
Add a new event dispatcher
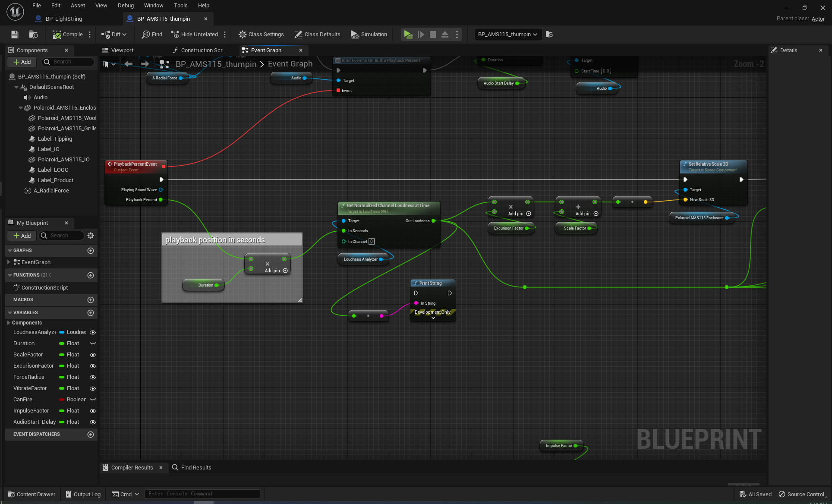pyautogui.click(x=91, y=435)
